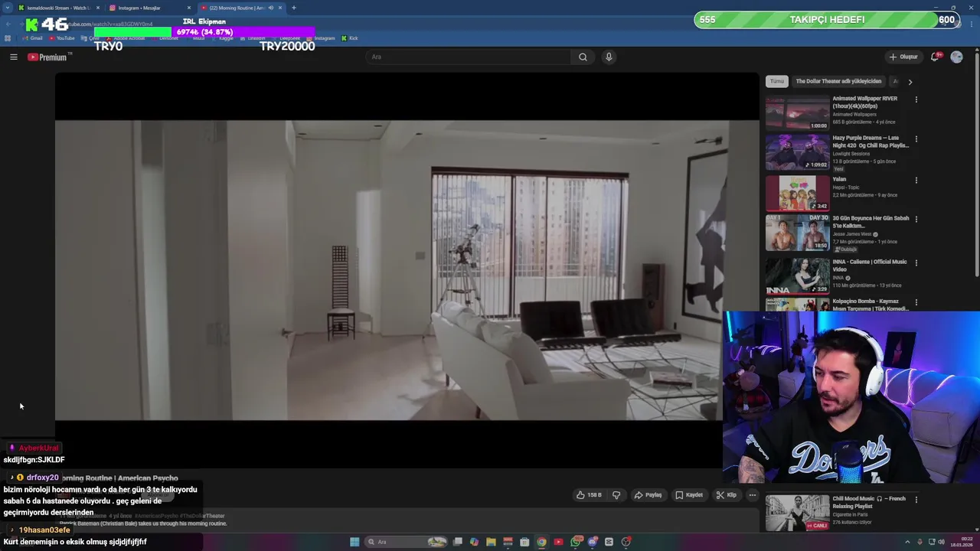Image resolution: width=980 pixels, height=551 pixels.
Task: Click the YouTube search input field
Action: [x=469, y=57]
